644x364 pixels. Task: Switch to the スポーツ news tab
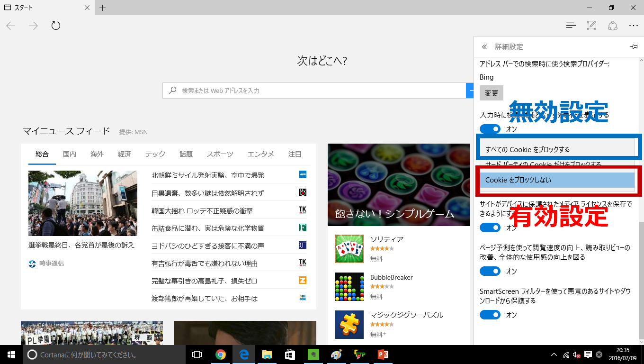click(x=220, y=154)
